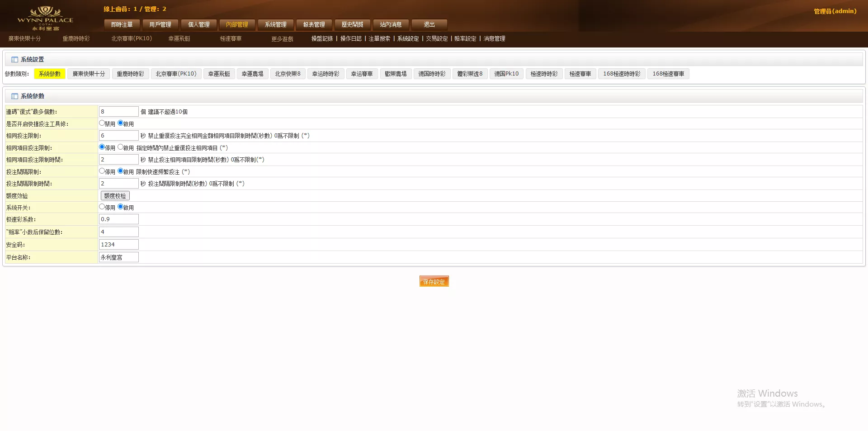This screenshot has height=431, width=868.
Task: Click the Wynn Palace logo
Action: tap(45, 16)
